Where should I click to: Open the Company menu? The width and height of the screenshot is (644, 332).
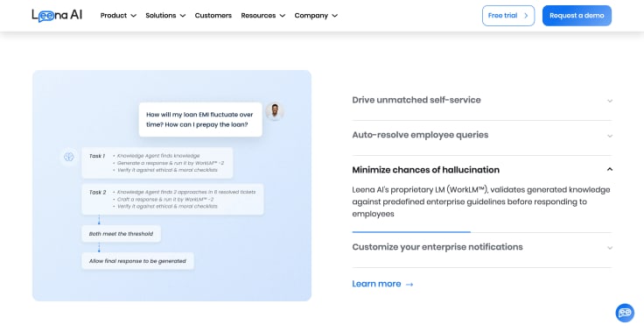click(x=316, y=16)
